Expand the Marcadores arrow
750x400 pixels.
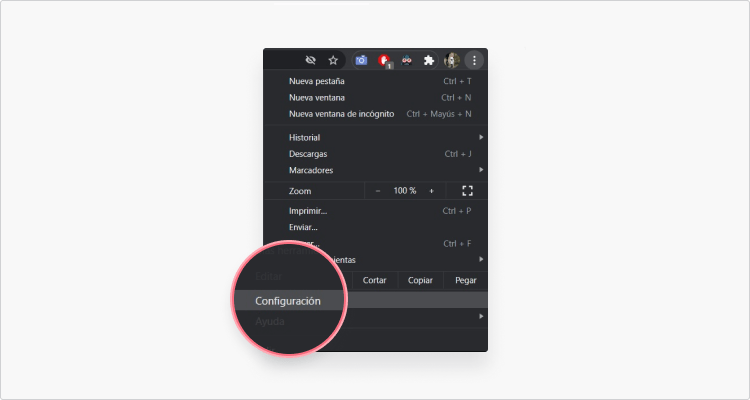[481, 170]
